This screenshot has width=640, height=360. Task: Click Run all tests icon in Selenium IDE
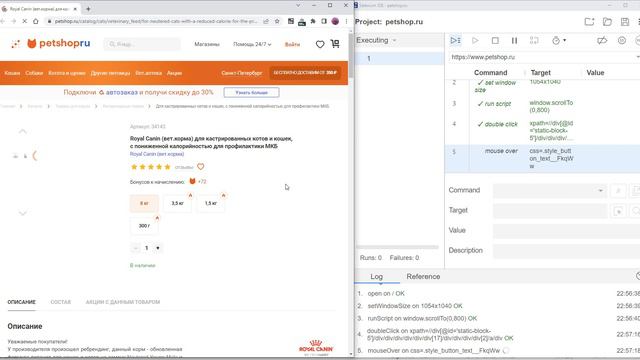[455, 40]
